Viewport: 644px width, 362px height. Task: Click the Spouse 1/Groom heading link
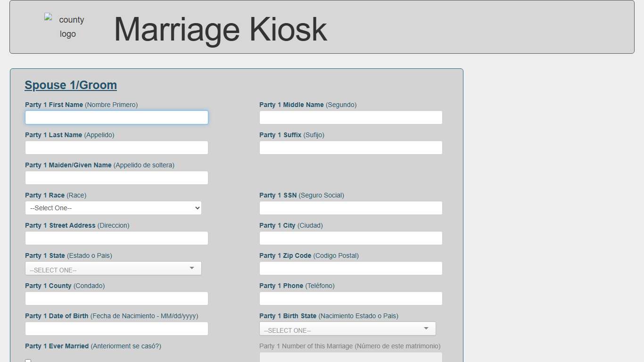[x=71, y=85]
